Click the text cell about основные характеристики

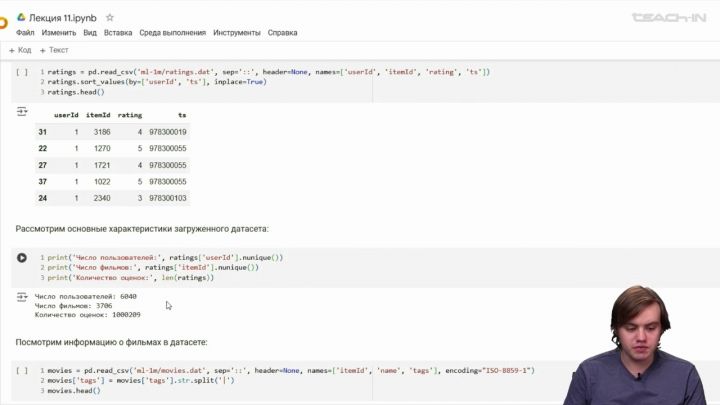142,229
